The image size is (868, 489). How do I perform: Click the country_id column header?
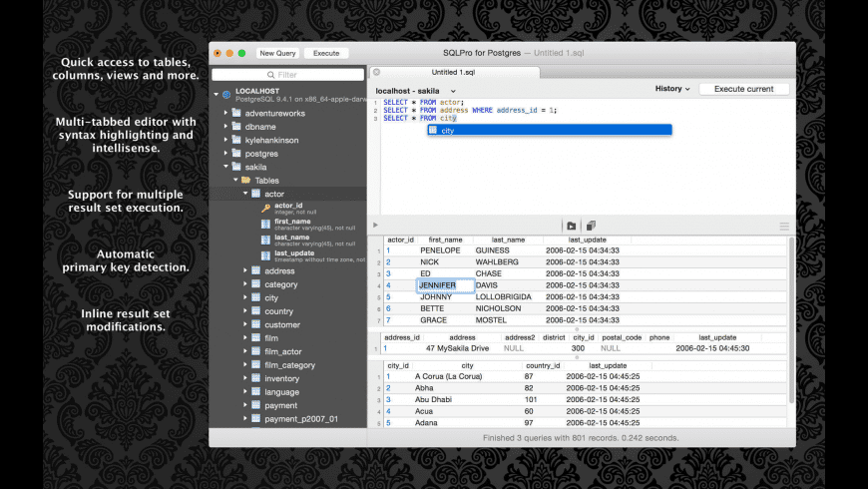point(543,365)
